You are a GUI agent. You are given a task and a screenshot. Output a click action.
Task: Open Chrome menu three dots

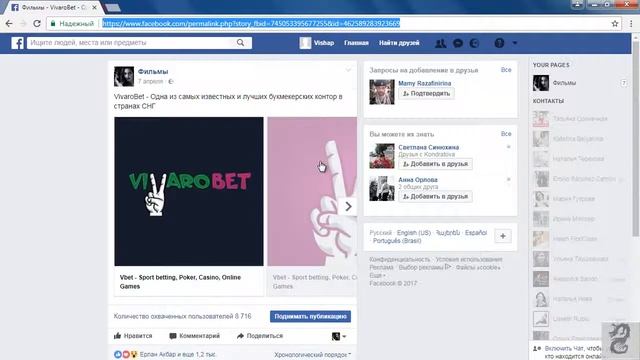click(x=631, y=24)
